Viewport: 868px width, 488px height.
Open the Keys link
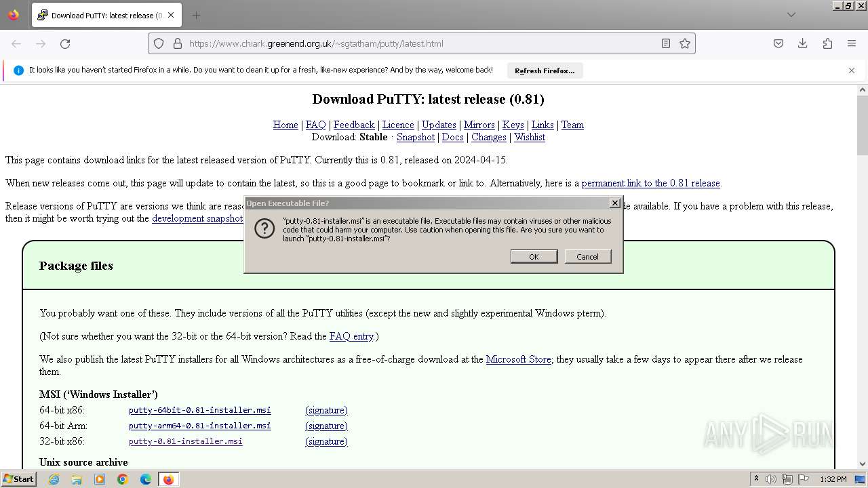[513, 125]
